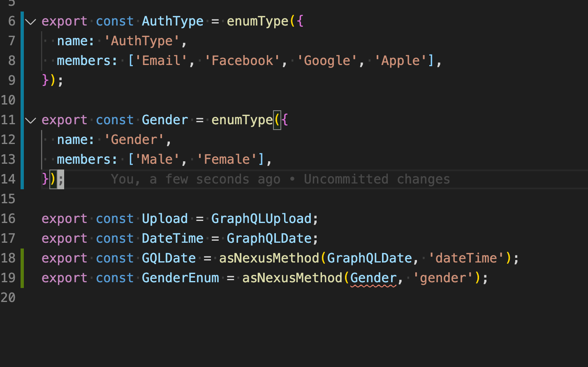588x367 pixels.
Task: Click the blue modified gutter indicator near line 12
Action: pos(22,139)
